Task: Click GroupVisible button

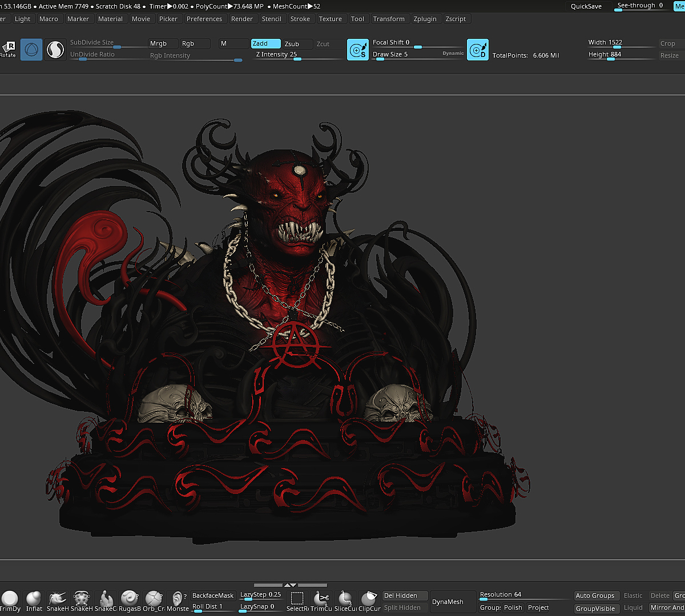Action: pyautogui.click(x=595, y=608)
